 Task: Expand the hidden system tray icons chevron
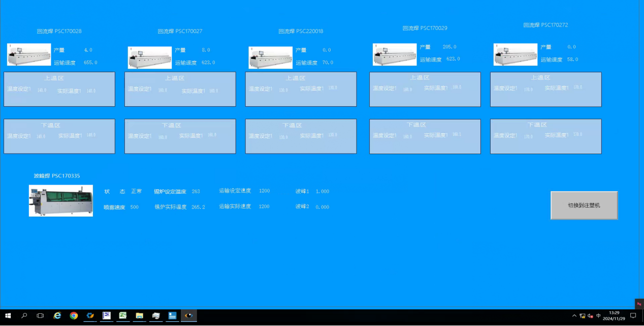pyautogui.click(x=574, y=316)
